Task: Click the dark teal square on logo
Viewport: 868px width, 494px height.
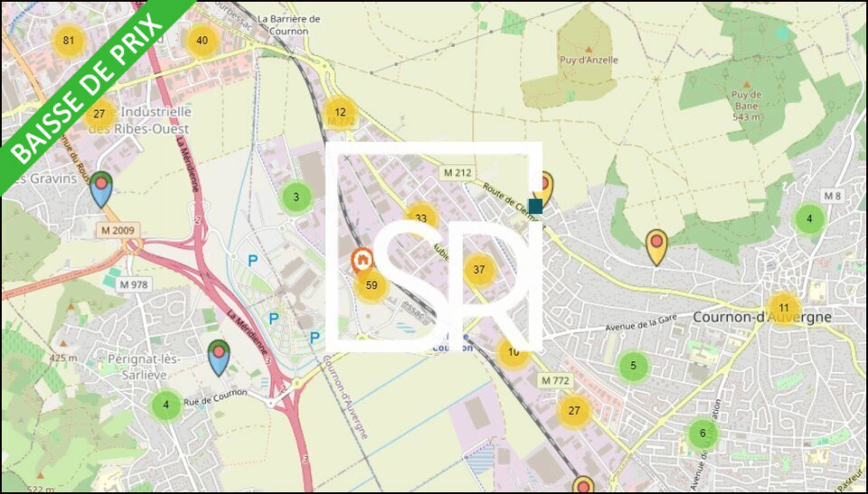Action: tap(536, 206)
